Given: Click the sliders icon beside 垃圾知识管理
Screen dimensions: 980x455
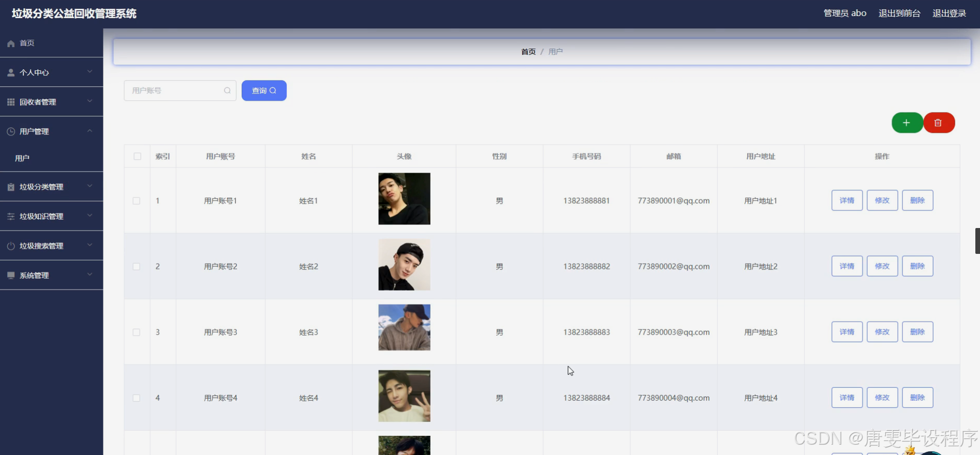Looking at the screenshot, I should 11,217.
